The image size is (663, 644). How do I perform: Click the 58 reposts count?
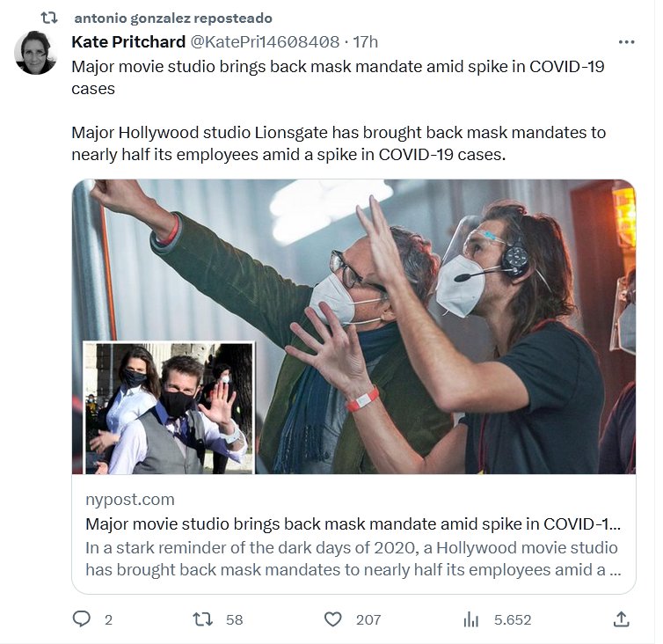[x=234, y=619]
